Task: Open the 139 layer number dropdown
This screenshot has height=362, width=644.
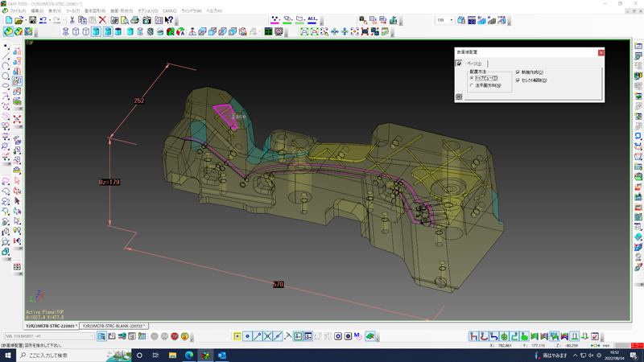Action: (x=451, y=20)
